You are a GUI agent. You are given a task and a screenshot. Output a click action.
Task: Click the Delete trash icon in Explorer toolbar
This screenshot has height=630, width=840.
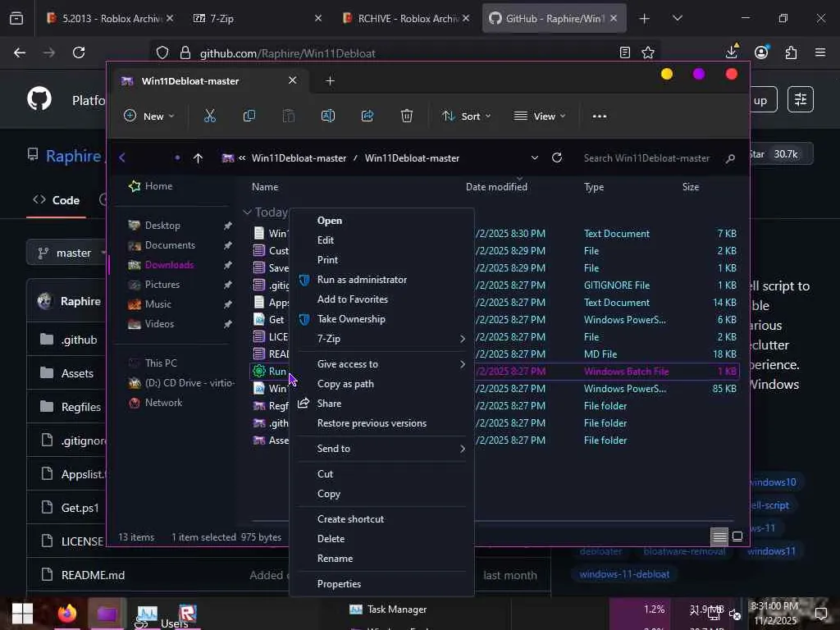(x=407, y=116)
